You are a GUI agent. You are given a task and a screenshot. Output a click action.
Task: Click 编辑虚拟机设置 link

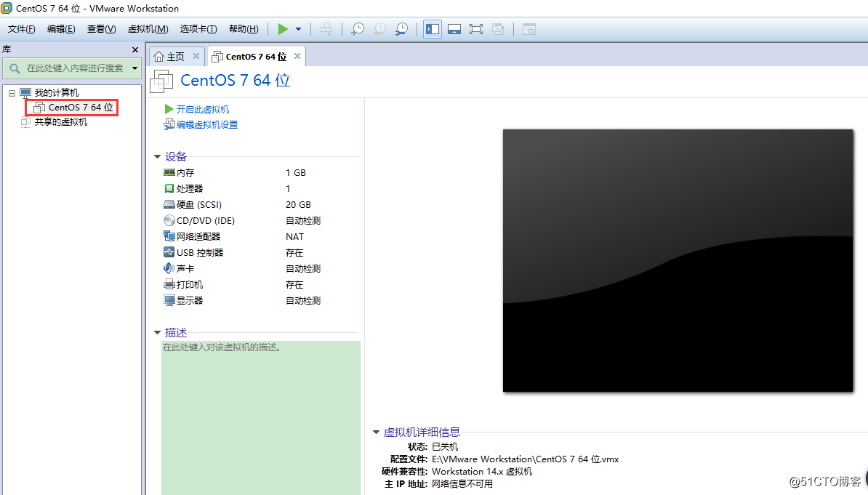click(x=207, y=125)
